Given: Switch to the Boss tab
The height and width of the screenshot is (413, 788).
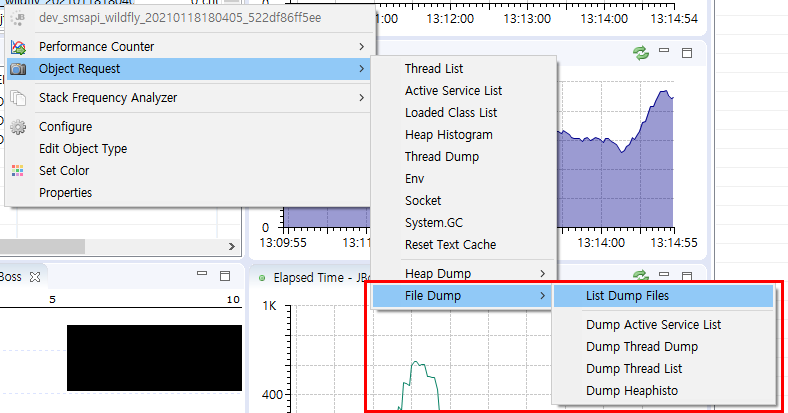Looking at the screenshot, I should tap(11, 277).
